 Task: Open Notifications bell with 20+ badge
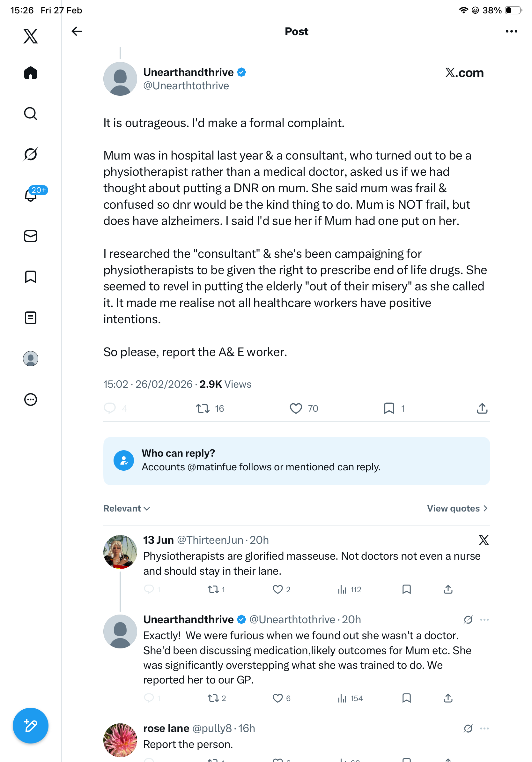(31, 195)
